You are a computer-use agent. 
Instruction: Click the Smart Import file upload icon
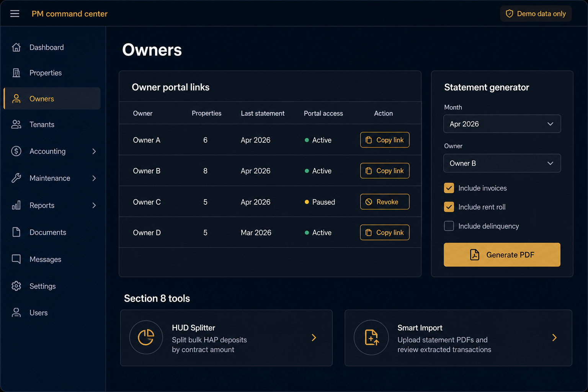pyautogui.click(x=371, y=337)
